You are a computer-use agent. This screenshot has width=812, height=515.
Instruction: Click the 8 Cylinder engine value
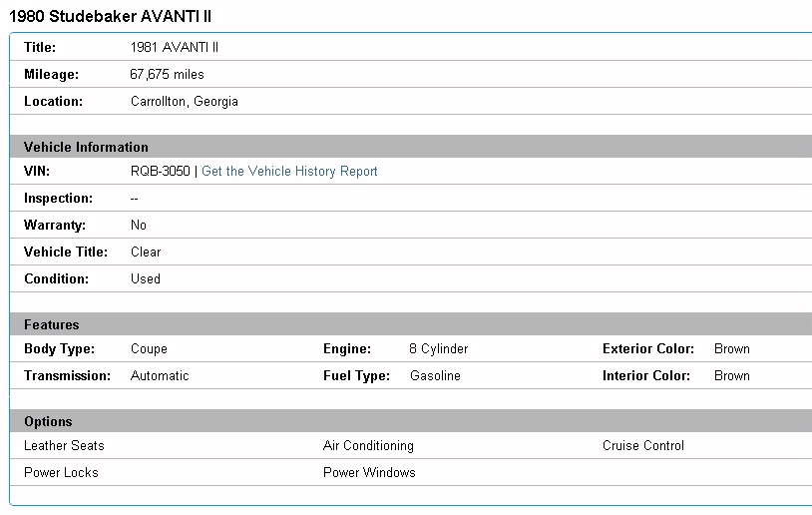438,349
